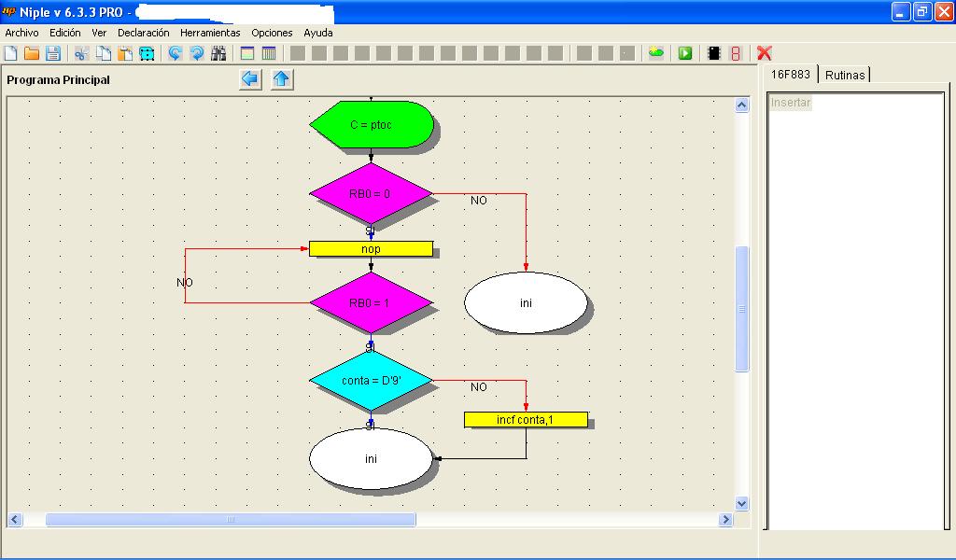956x560 pixels.
Task: Click the Programa Principal heading
Action: coord(59,80)
